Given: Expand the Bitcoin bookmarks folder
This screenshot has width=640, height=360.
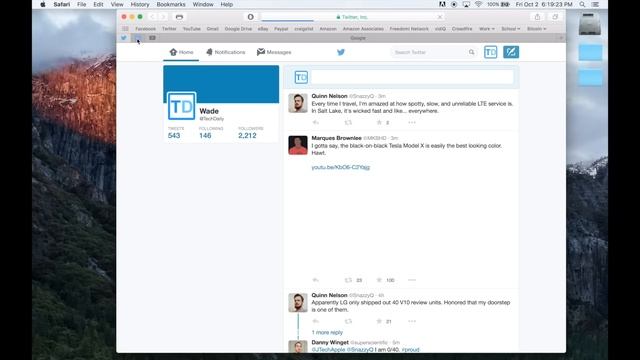Looking at the screenshot, I should [x=536, y=29].
